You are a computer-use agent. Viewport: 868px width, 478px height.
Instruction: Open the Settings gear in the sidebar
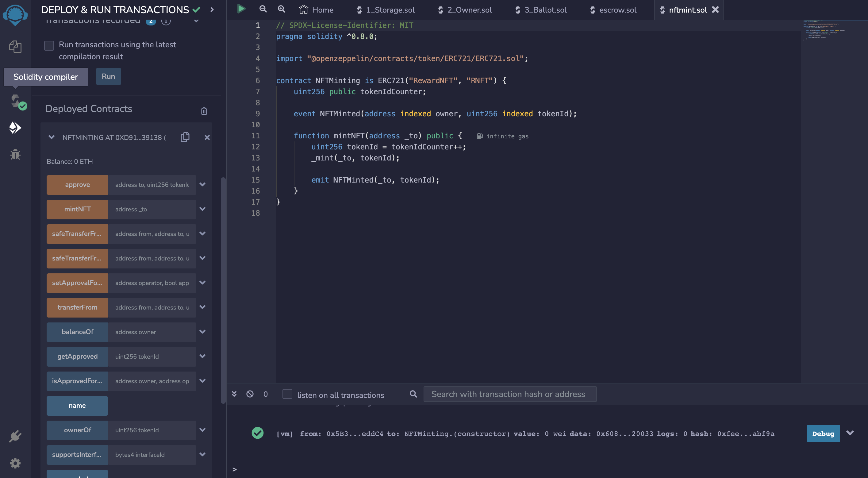15,463
